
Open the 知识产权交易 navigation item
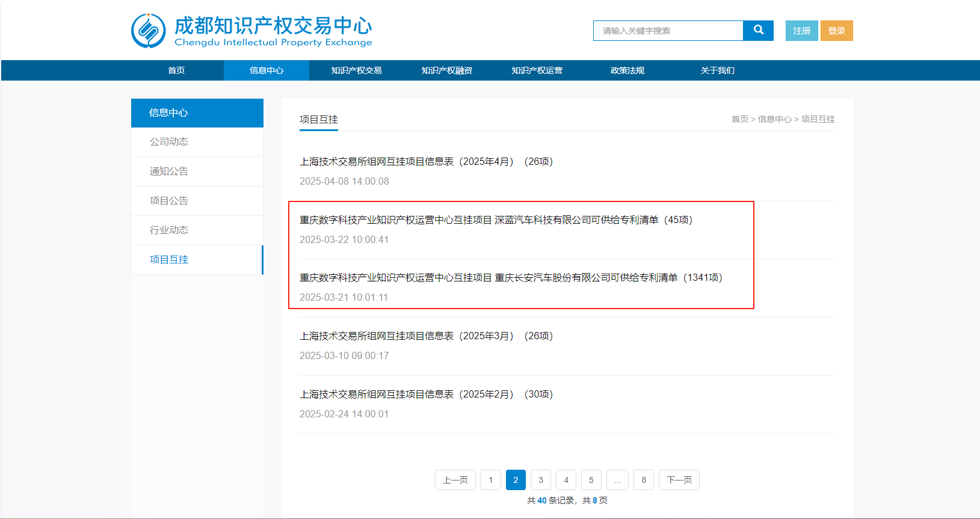point(357,70)
